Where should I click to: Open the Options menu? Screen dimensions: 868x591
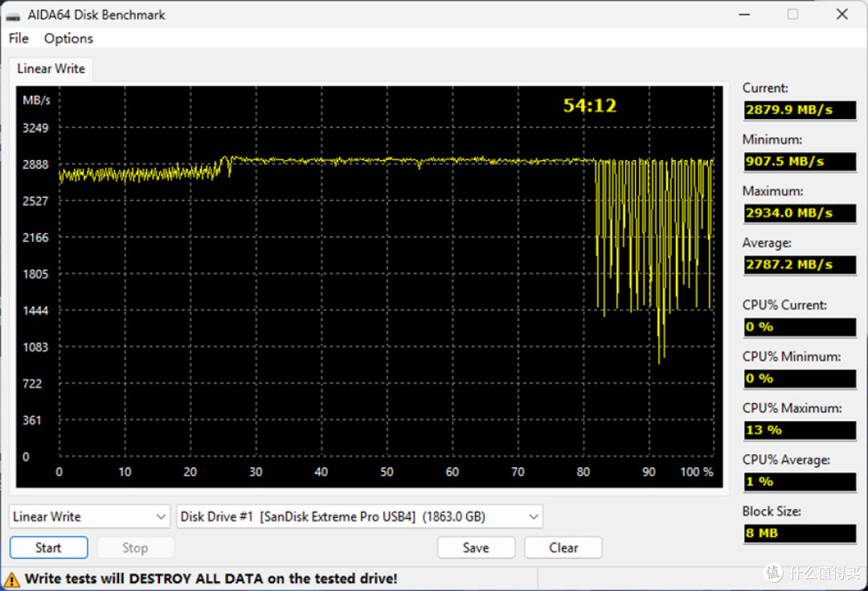68,39
